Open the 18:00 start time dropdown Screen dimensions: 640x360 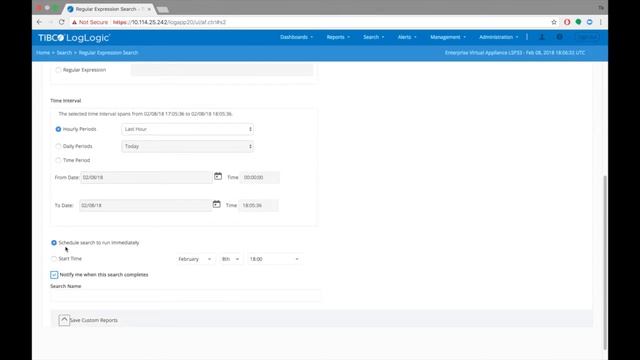[274, 259]
